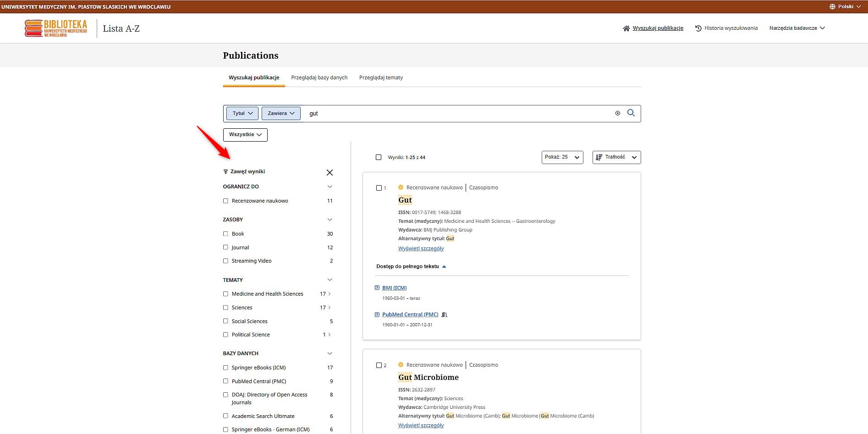Click into the search text field containing gut
This screenshot has width=868, height=434.
(x=458, y=113)
